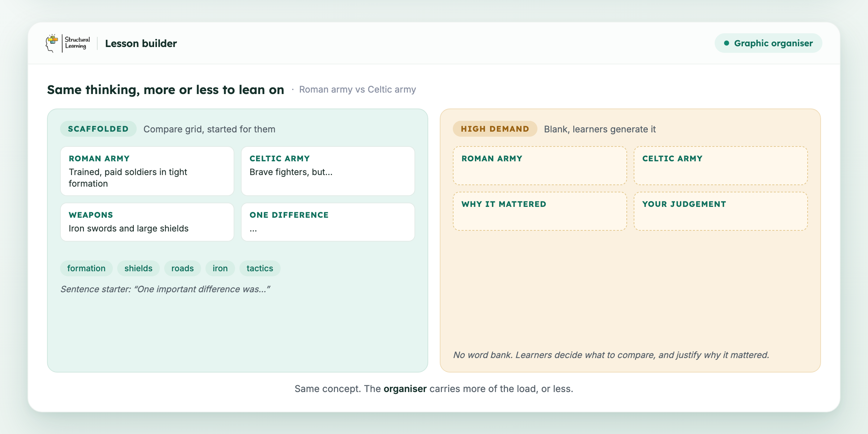Viewport: 868px width, 434px height.
Task: Click 'Roman army vs Celtic army' subtitle
Action: [x=357, y=89]
